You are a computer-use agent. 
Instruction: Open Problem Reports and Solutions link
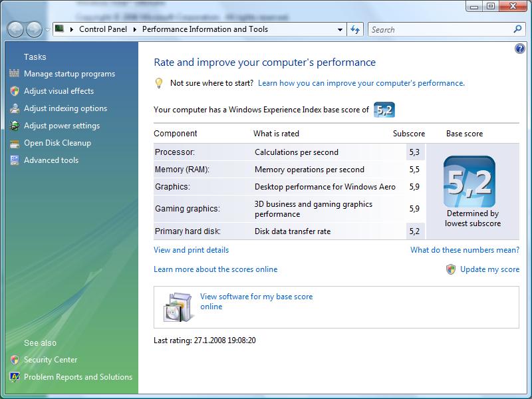tap(78, 377)
